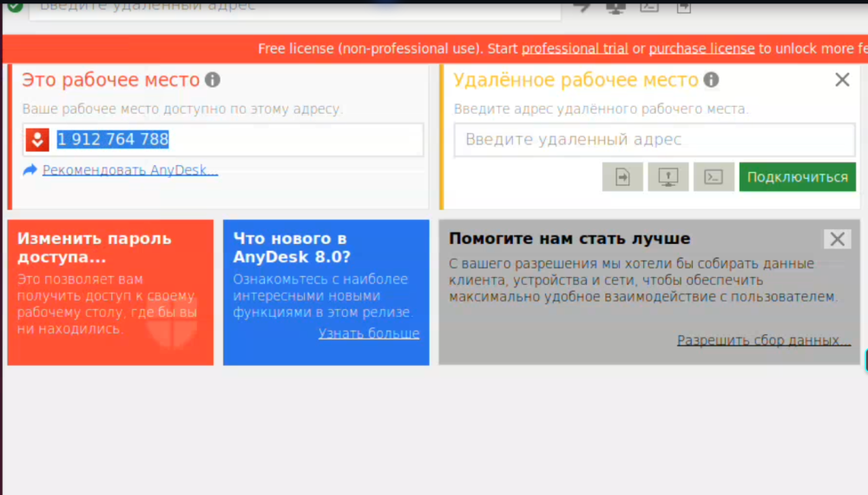868x495 pixels.
Task: Click the Удалённое рабочее место heading
Action: 575,80
